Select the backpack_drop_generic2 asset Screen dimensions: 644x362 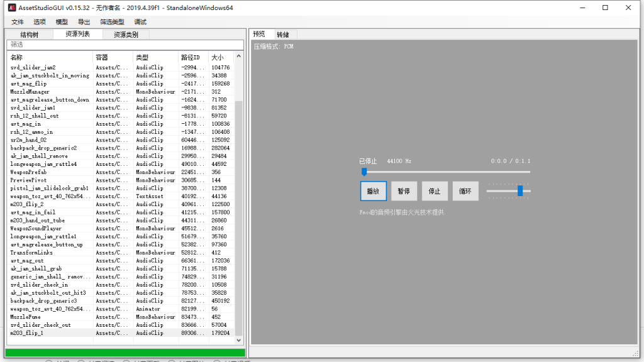121,148
